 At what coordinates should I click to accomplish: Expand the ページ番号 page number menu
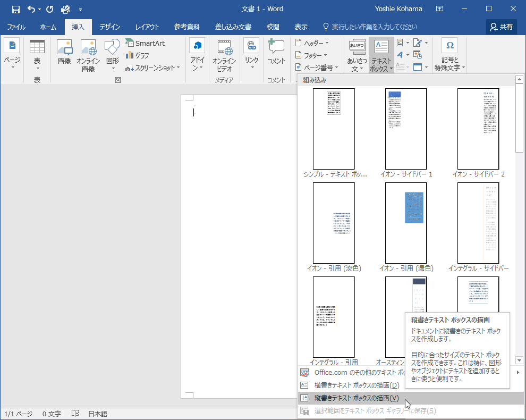click(315, 68)
